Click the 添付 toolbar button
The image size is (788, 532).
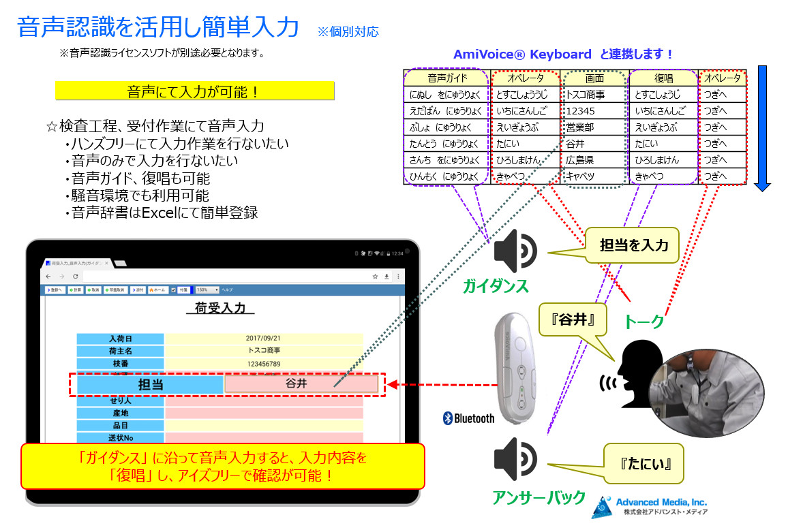(x=138, y=290)
